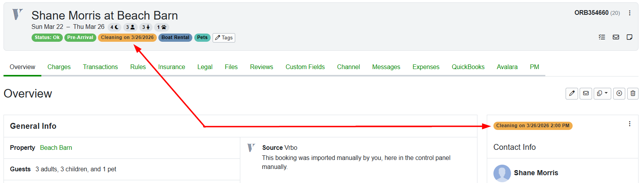Open three-dot menu in Contact Info panel
The height and width of the screenshot is (183, 644).
(630, 124)
